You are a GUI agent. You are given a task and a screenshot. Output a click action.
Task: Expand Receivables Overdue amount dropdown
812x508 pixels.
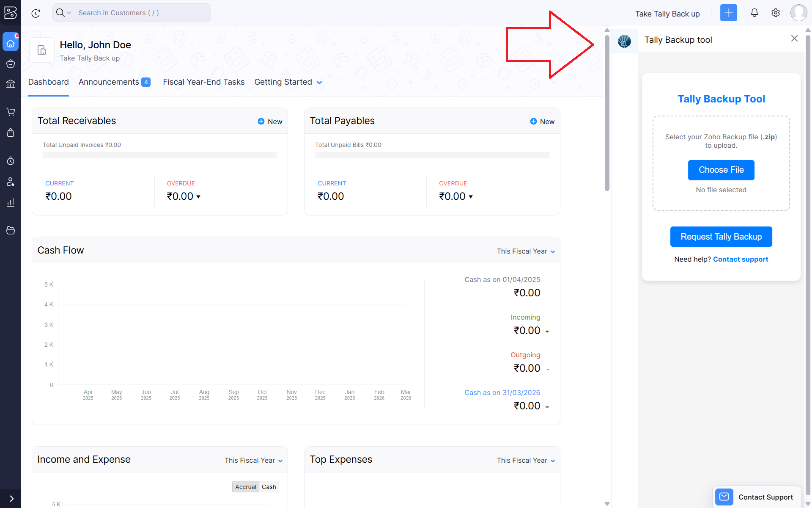tap(198, 197)
